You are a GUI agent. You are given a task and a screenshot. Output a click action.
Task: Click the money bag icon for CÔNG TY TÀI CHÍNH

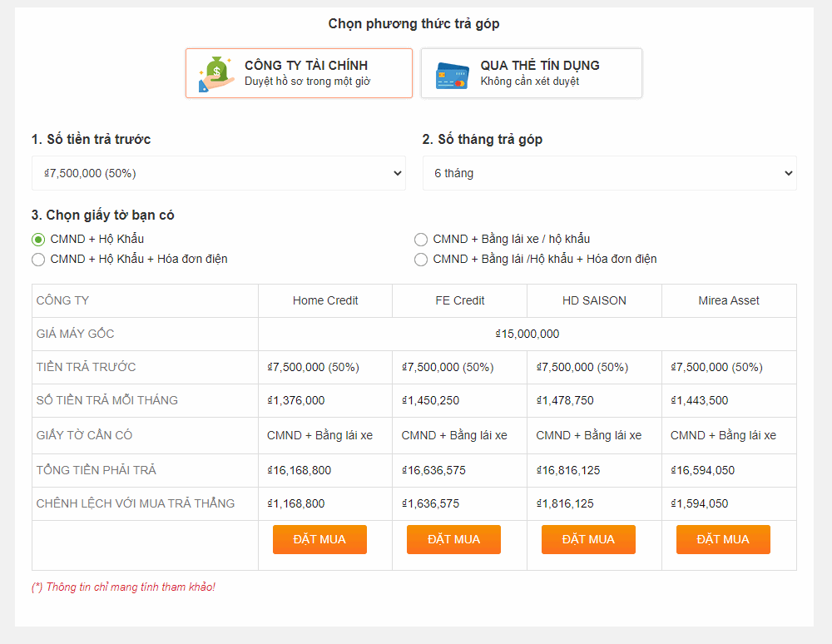[x=210, y=72]
